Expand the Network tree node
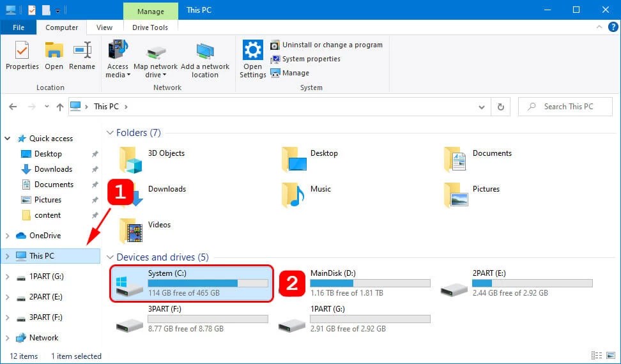 click(7, 338)
